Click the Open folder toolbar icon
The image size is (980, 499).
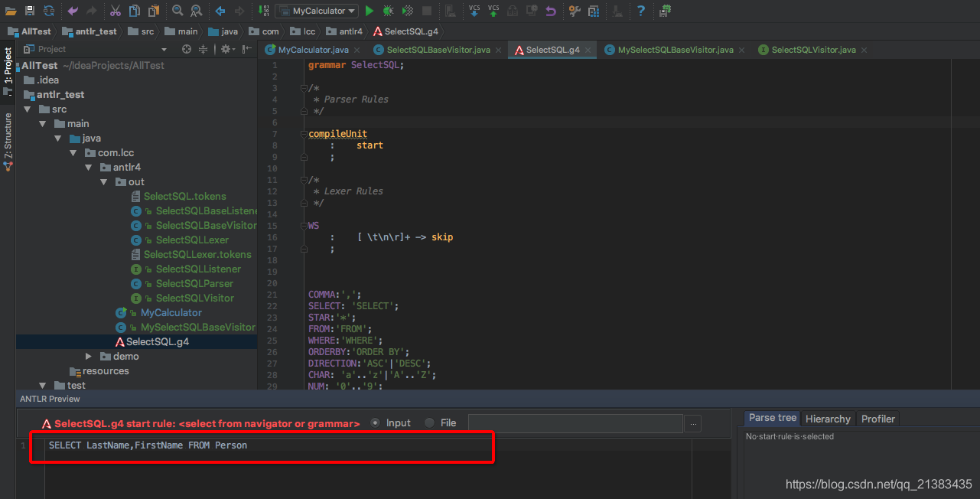11,11
